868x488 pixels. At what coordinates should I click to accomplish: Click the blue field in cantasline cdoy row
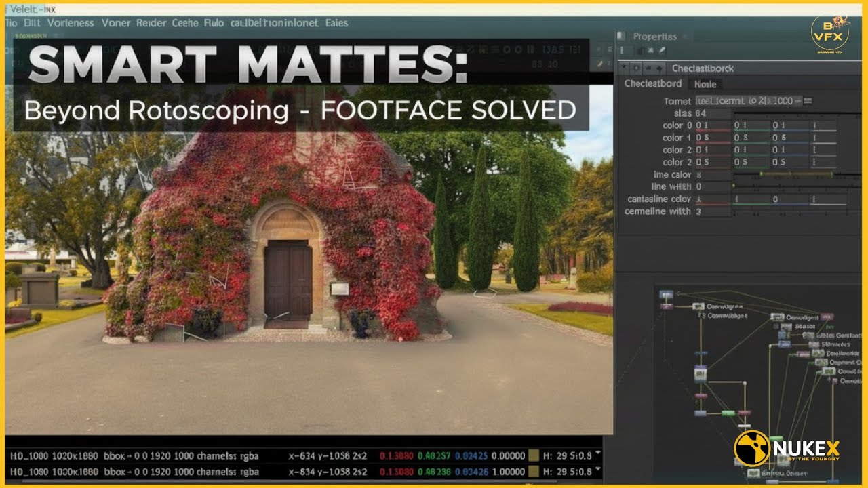(790, 199)
